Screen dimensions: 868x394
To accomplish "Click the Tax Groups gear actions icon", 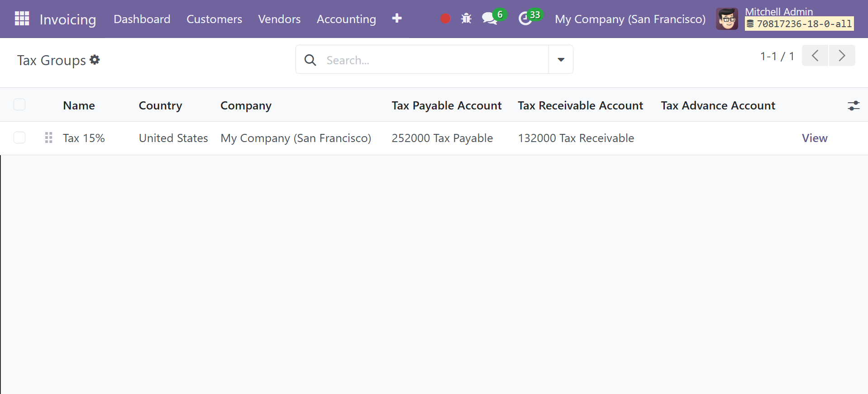I will tap(95, 60).
